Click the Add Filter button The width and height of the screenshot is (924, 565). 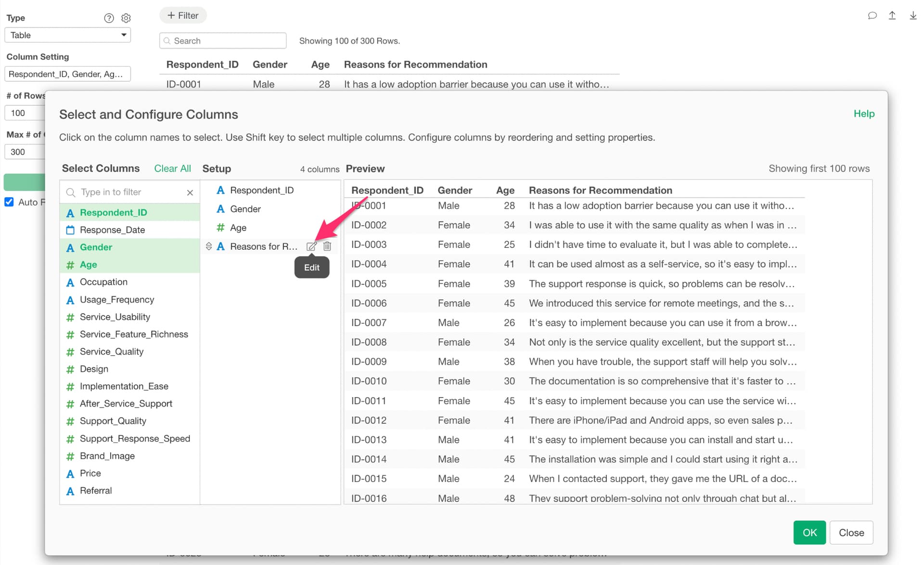tap(183, 15)
